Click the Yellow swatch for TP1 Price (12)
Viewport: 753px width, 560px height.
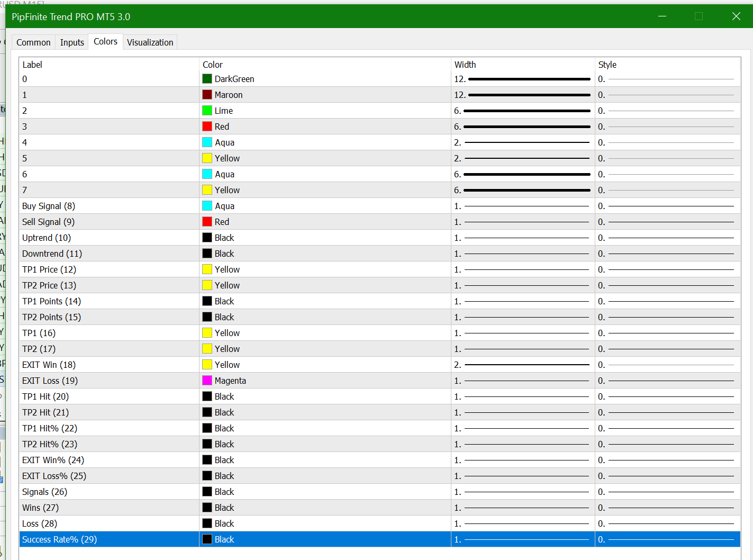207,269
